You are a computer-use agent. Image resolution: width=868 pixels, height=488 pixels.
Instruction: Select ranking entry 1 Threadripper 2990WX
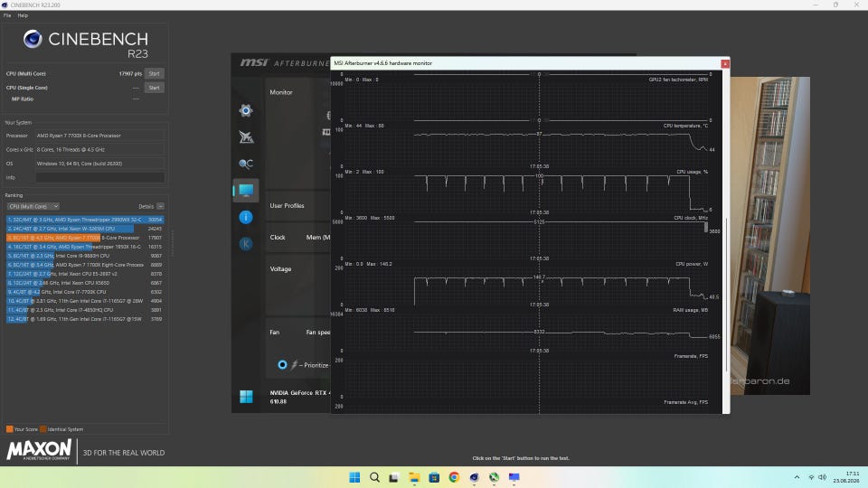click(85, 220)
